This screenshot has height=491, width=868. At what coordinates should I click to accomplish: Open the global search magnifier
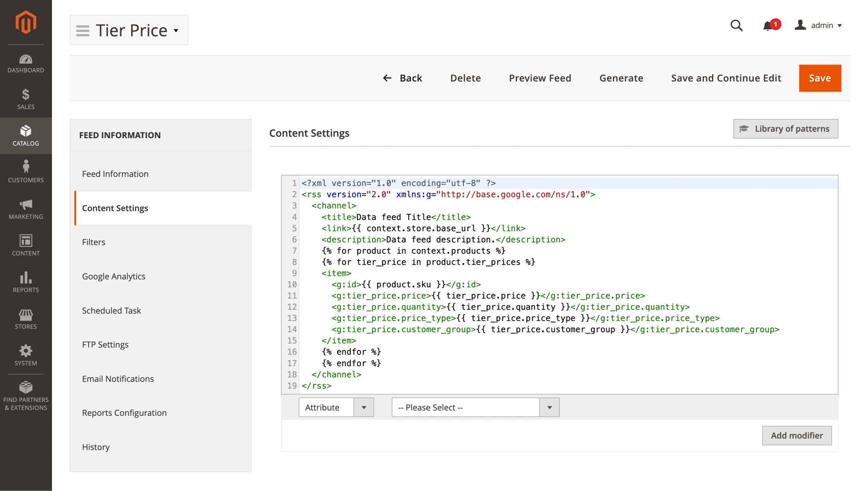pos(737,25)
